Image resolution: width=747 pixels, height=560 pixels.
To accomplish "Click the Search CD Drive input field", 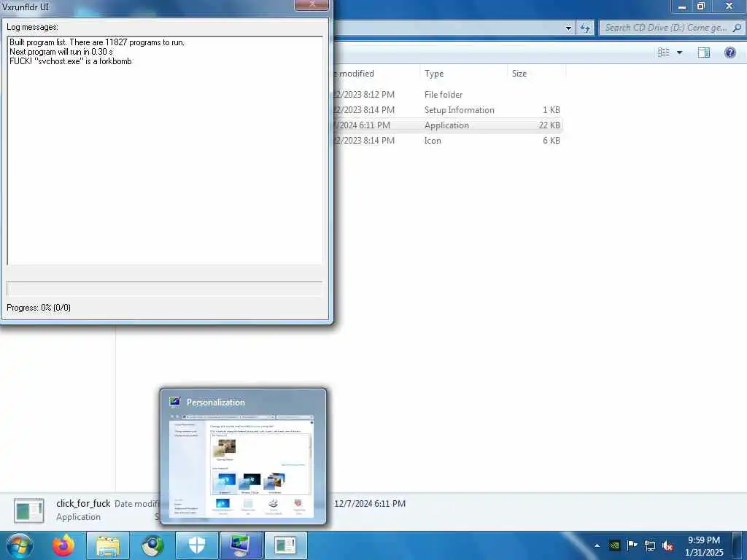I will pos(666,28).
